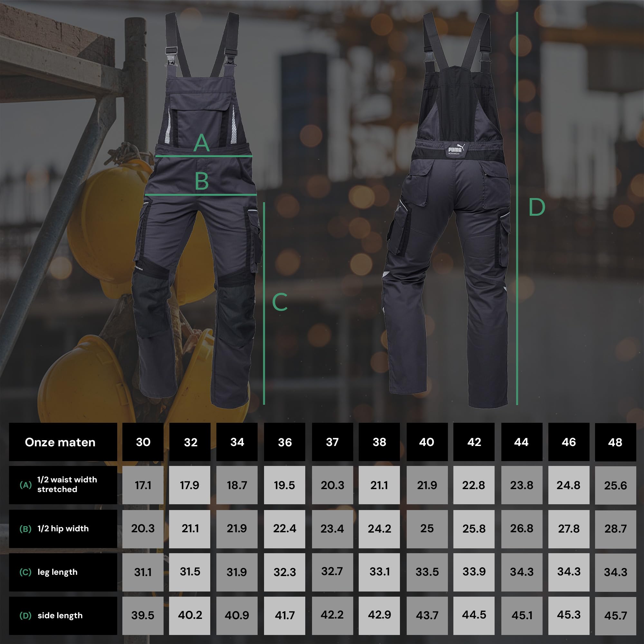Click hip width value 25
The width and height of the screenshot is (644, 644).
[427, 529]
